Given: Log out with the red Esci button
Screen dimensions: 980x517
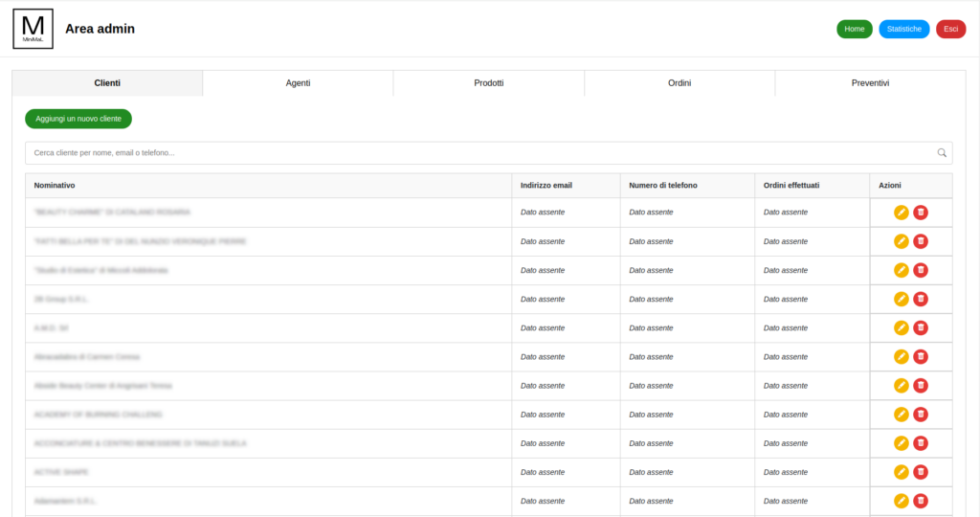Looking at the screenshot, I should click(950, 29).
